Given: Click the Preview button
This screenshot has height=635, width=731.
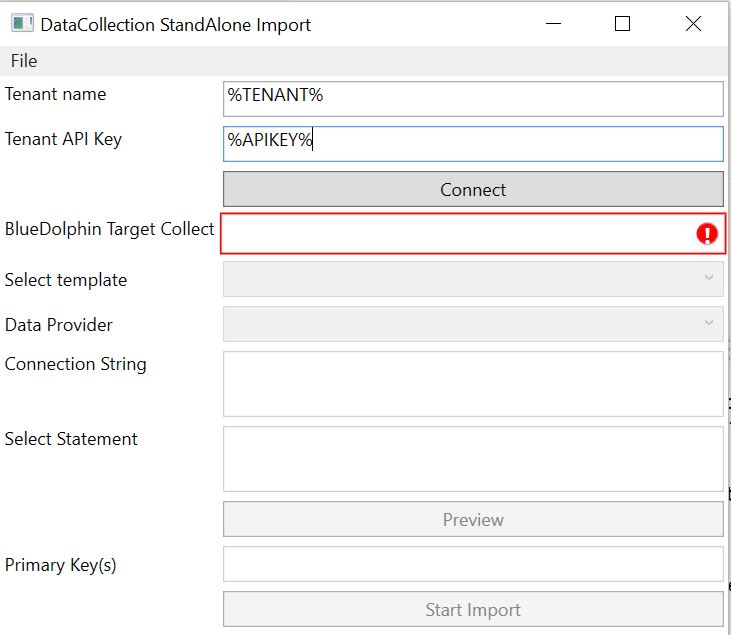Looking at the screenshot, I should [473, 519].
